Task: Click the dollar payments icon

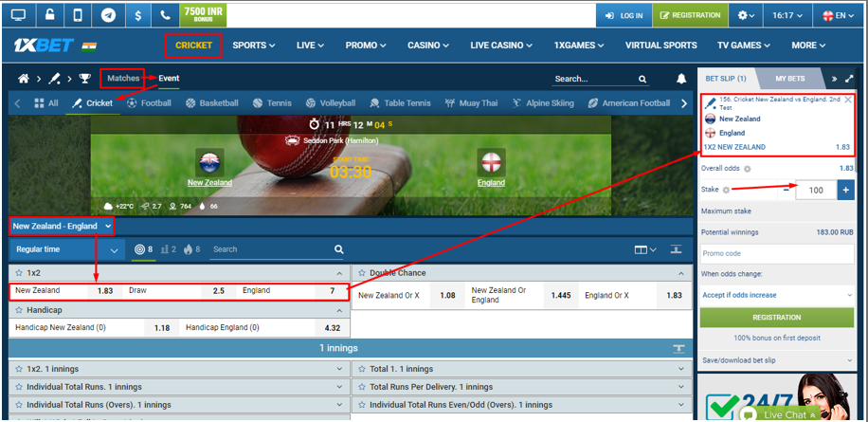Action: 137,15
